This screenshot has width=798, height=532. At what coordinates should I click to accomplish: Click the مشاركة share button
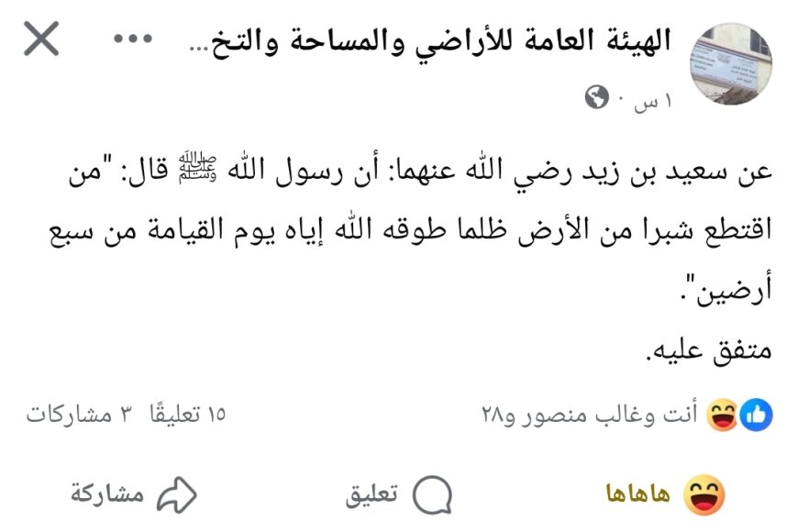[x=133, y=494]
